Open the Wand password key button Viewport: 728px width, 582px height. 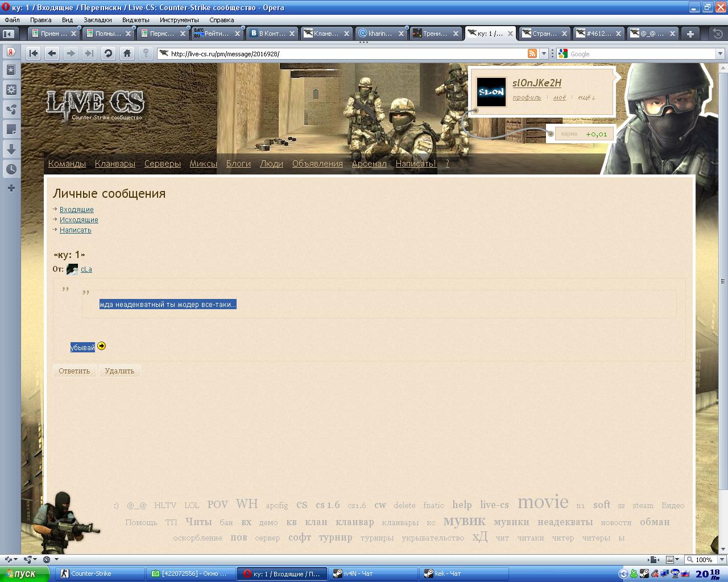tap(146, 53)
